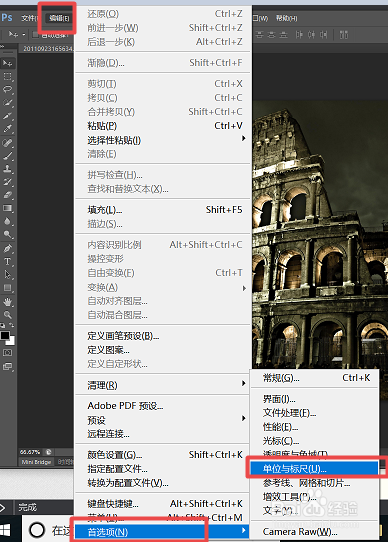Select the Path Selection tool

coord(7,274)
